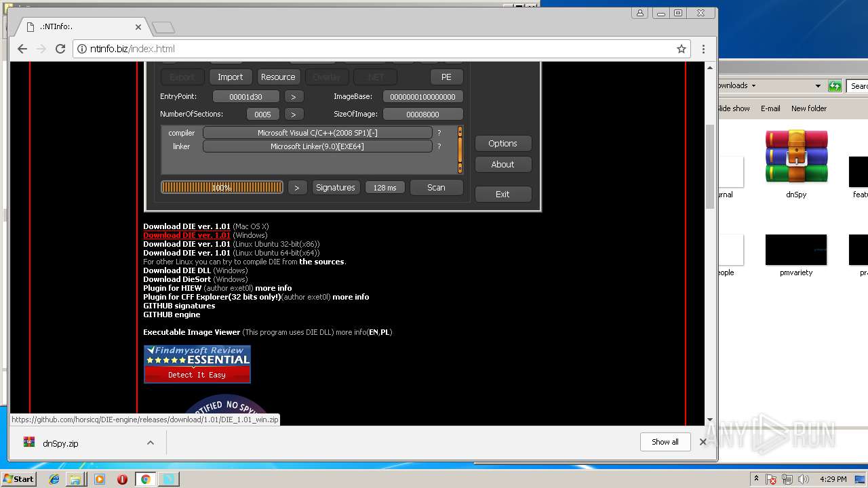Click Findmysoft Review Essential badge
The height and width of the screenshot is (488, 868).
pos(197,364)
